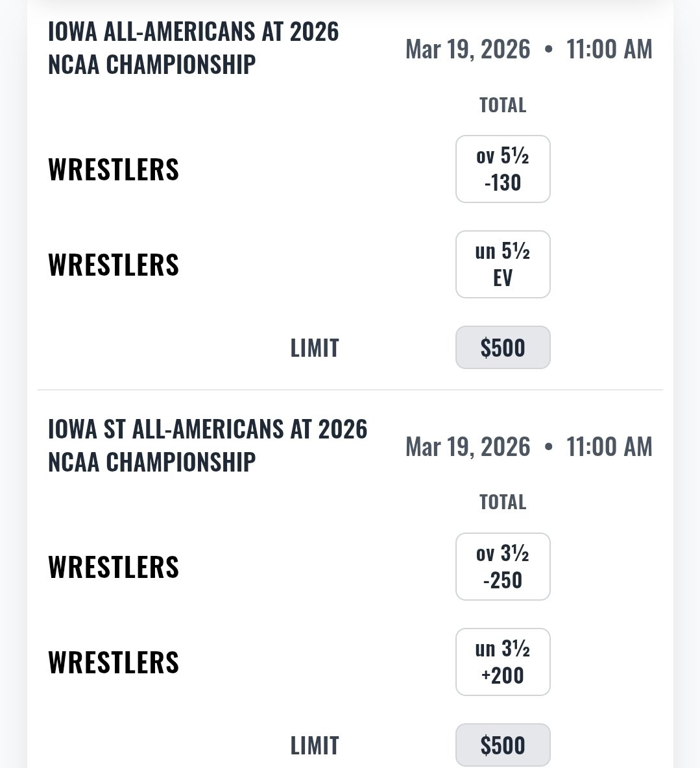Select the under 5½ EV Iowa bet
The width and height of the screenshot is (700, 768).
tap(503, 265)
